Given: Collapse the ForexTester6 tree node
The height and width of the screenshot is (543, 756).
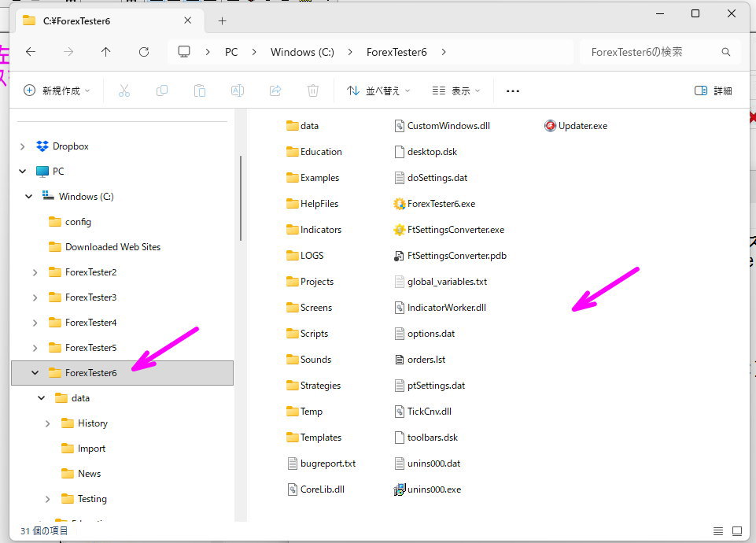Looking at the screenshot, I should coord(35,373).
